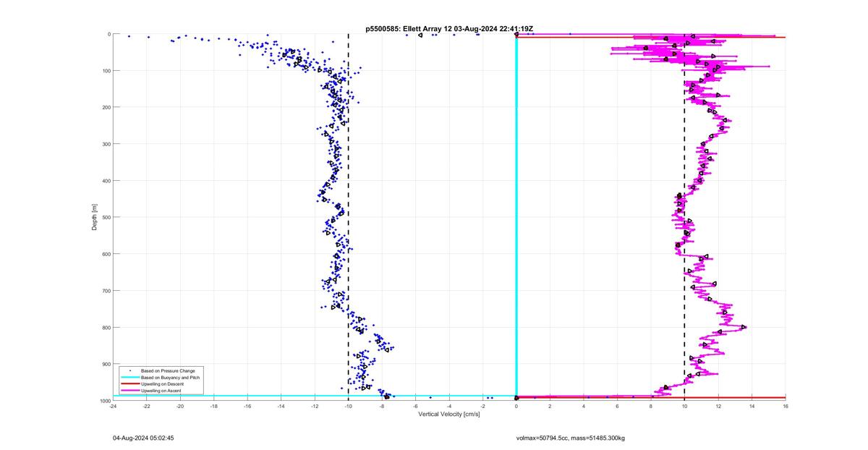
Task: Click the '-6' tick on the velocity axis
Action: 416,406
